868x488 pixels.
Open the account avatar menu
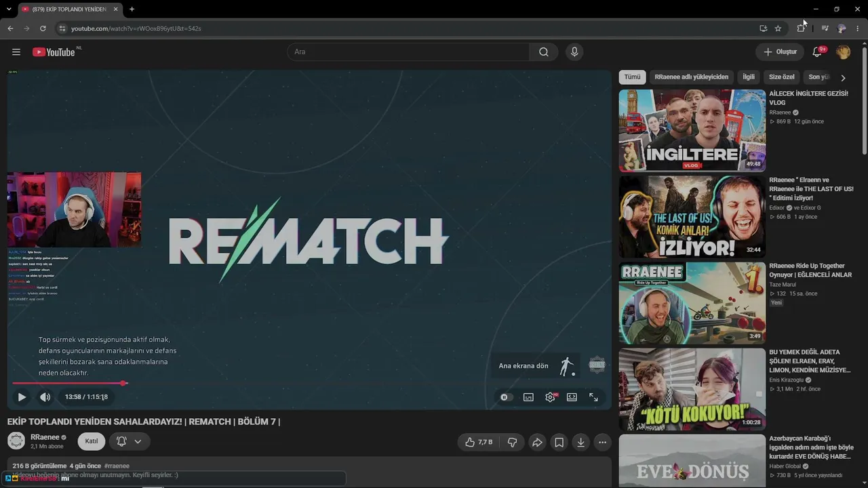click(x=843, y=52)
